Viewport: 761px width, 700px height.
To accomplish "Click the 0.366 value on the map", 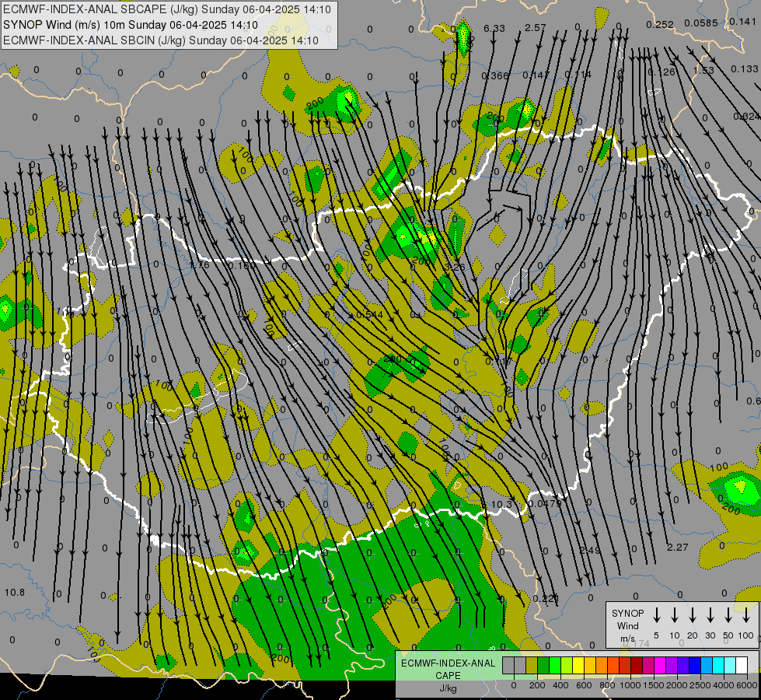I will 495,75.
